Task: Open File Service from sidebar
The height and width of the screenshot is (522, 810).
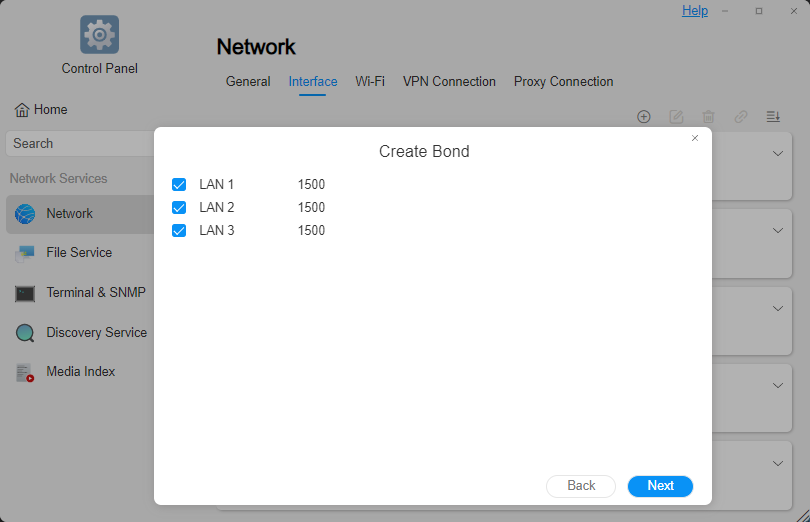Action: (79, 253)
